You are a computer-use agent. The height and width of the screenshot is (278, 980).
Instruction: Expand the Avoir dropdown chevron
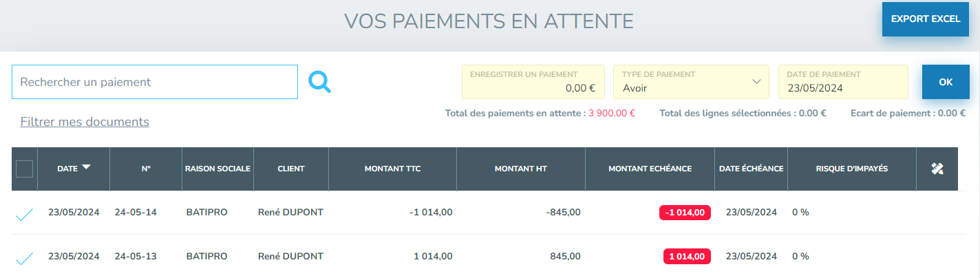[x=756, y=82]
